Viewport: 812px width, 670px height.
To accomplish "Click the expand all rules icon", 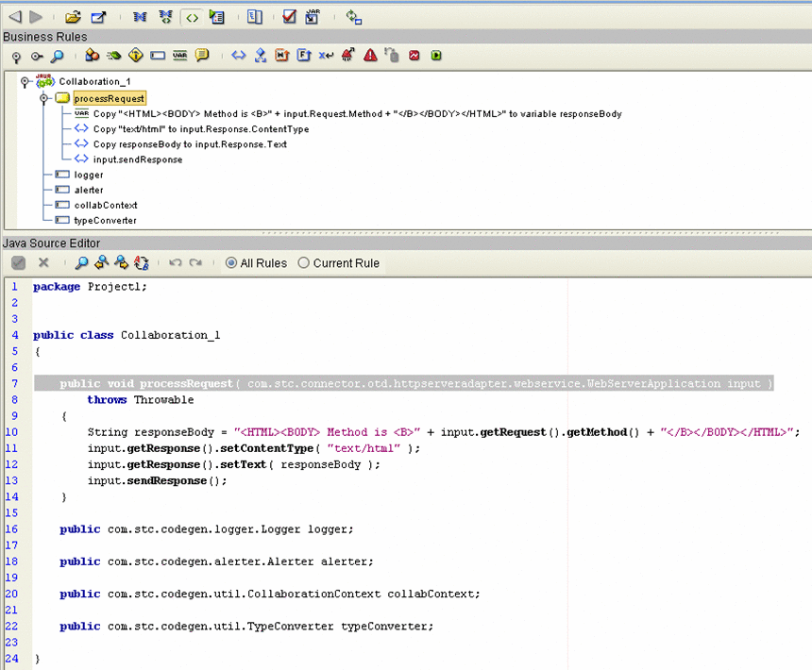I will point(16,57).
